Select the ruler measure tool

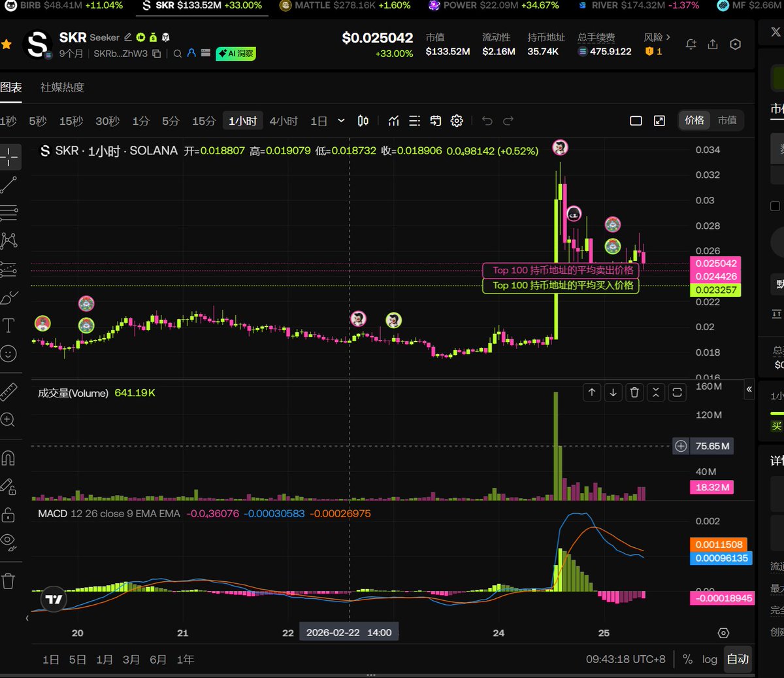pos(8,392)
